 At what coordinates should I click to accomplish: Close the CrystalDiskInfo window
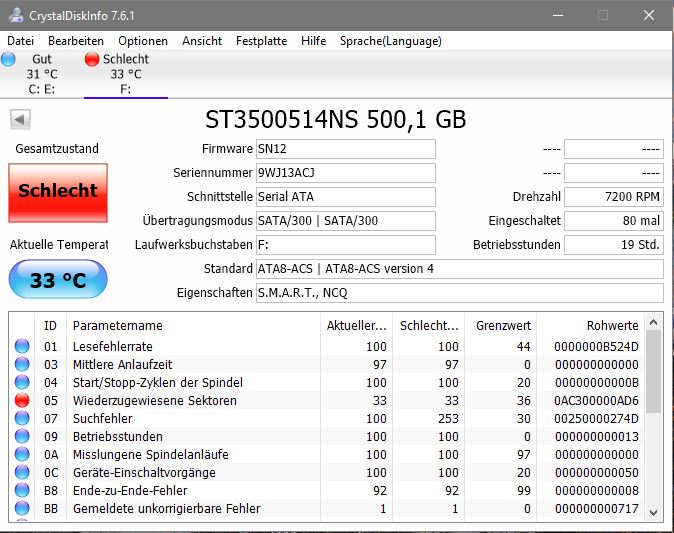tap(649, 15)
